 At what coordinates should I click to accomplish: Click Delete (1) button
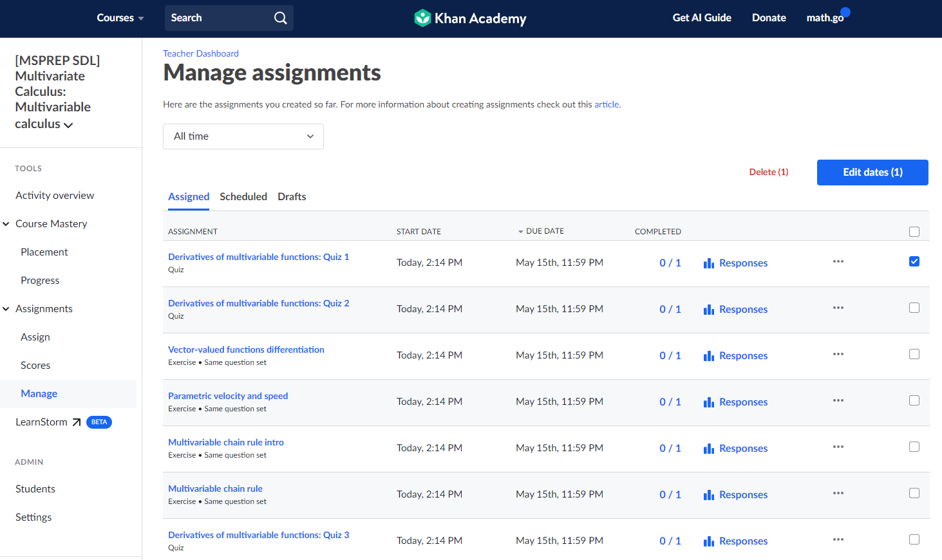pyautogui.click(x=769, y=172)
